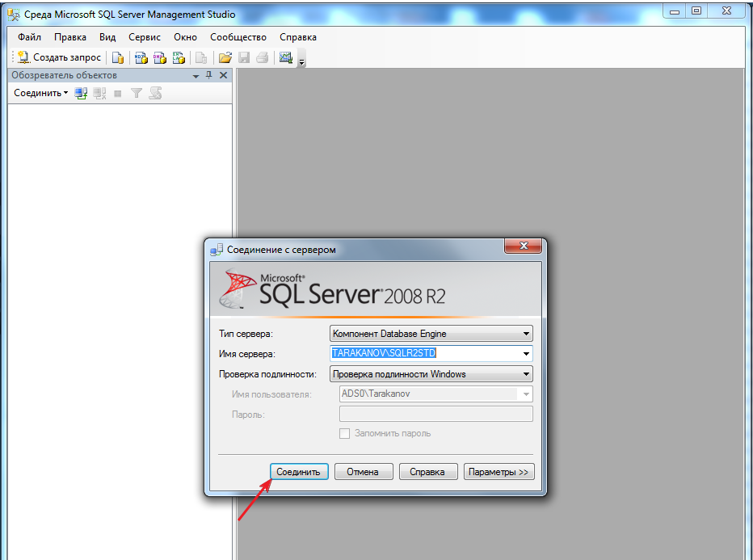
Task: Click the Параметры >> button
Action: click(x=499, y=472)
